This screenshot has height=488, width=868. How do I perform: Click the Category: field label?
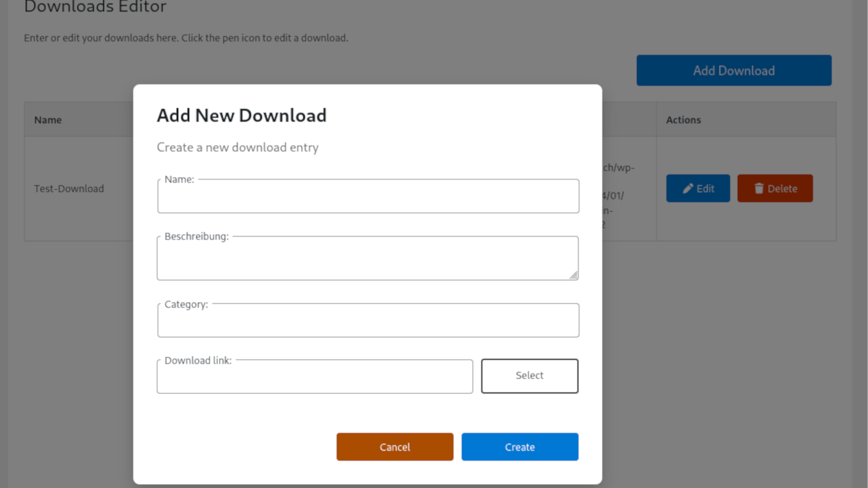[x=186, y=305]
